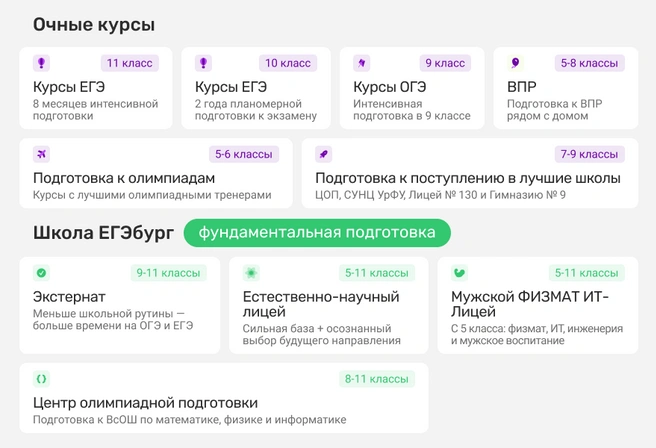This screenshot has width=656, height=448.
Task: Select the 5-11 классы badge on Естественно-научный лицей
Action: click(x=377, y=273)
